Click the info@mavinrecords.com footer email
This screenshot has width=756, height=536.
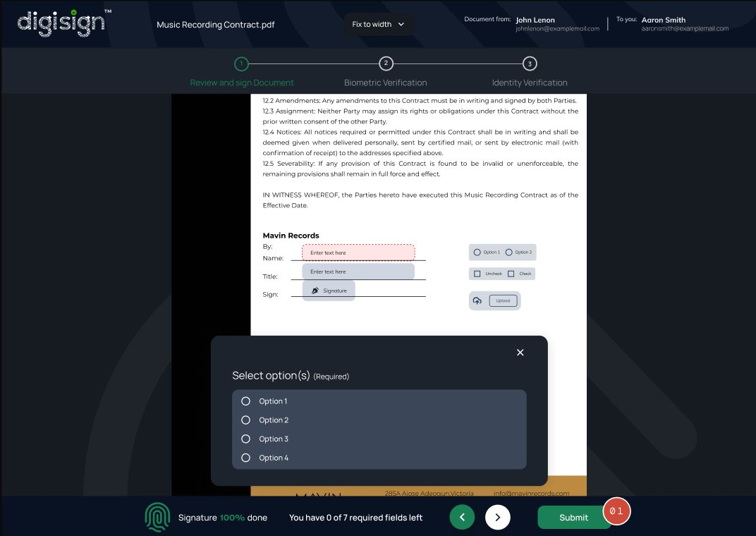point(531,493)
